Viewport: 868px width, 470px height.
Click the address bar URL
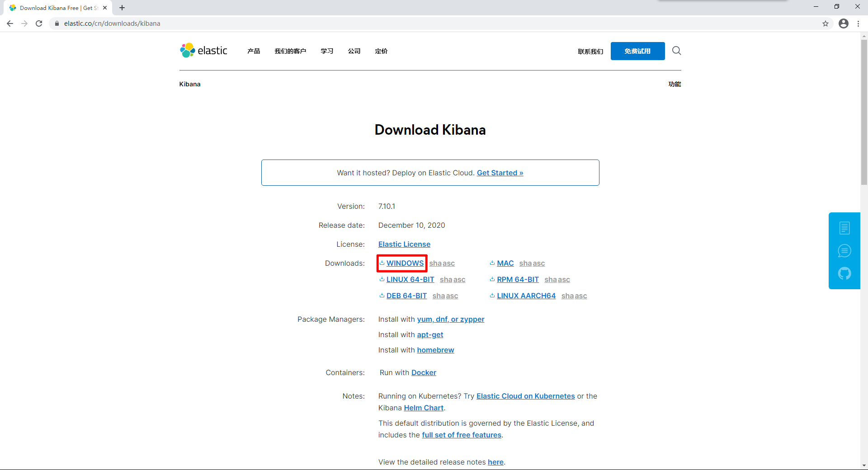(x=112, y=23)
